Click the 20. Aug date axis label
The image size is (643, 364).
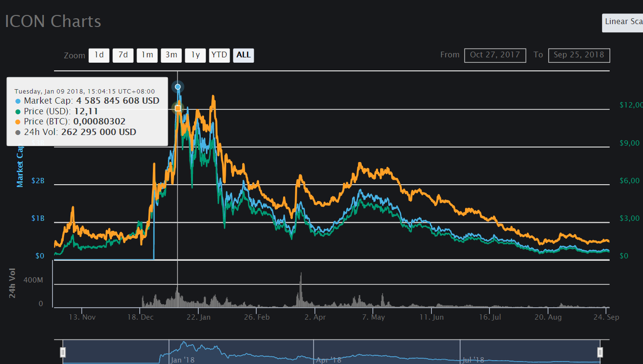point(548,317)
